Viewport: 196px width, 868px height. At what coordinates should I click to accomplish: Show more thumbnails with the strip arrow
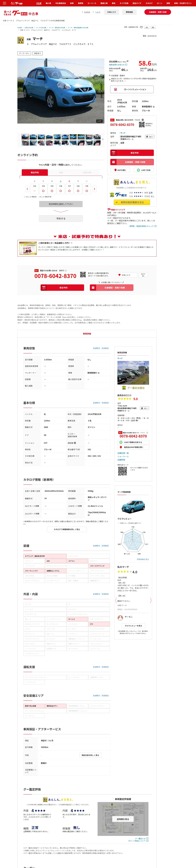point(103,139)
